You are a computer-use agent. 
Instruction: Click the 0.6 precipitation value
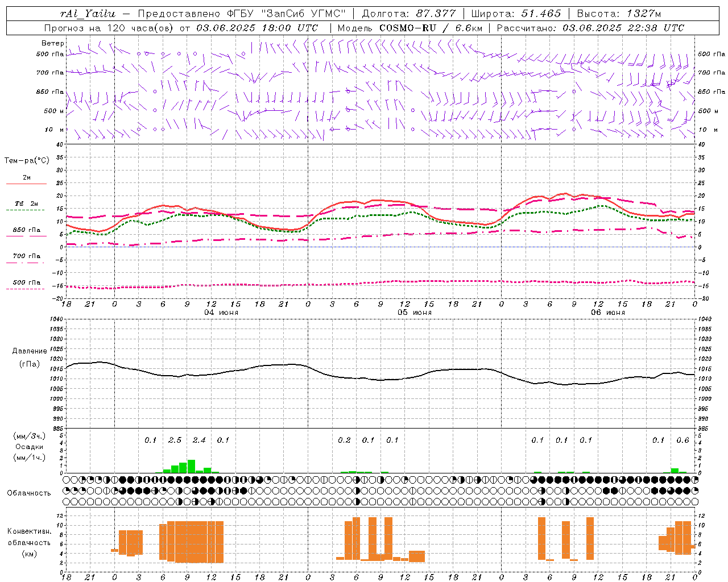point(682,440)
